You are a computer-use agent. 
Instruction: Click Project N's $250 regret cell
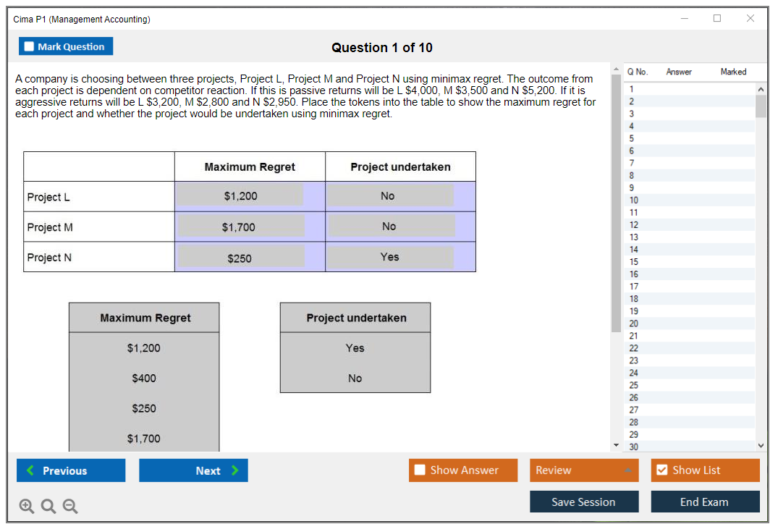(x=241, y=258)
